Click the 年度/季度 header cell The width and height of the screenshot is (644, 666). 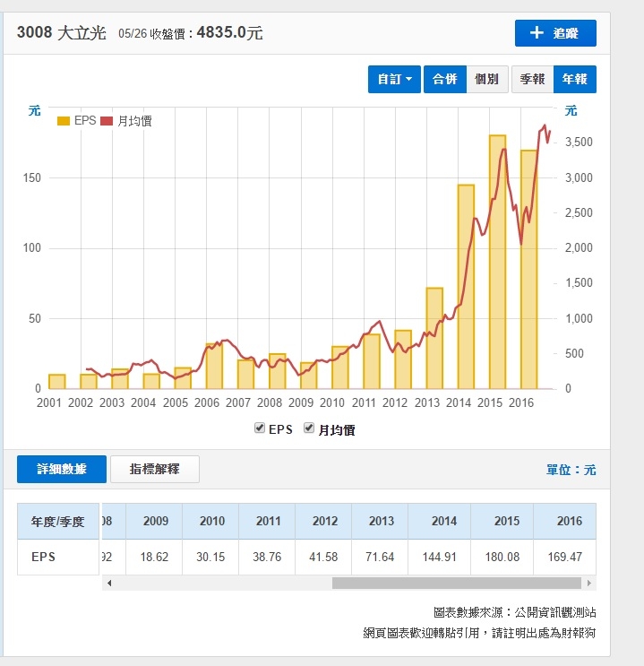pos(58,521)
